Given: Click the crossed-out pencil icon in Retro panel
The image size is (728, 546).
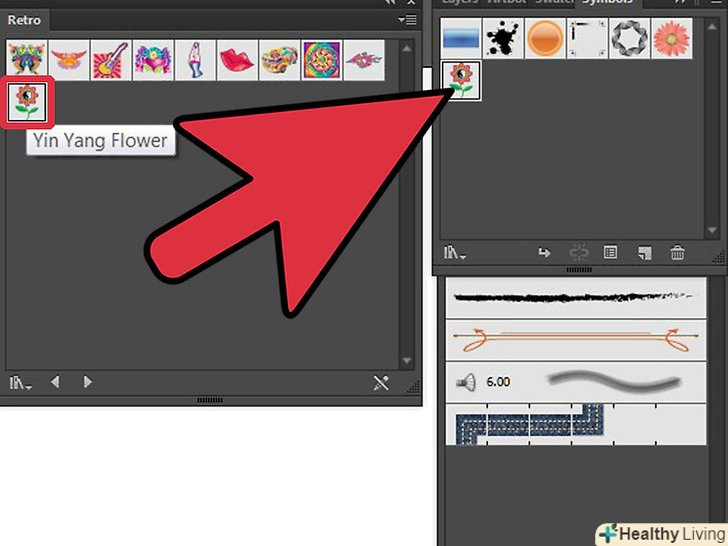Looking at the screenshot, I should (381, 383).
